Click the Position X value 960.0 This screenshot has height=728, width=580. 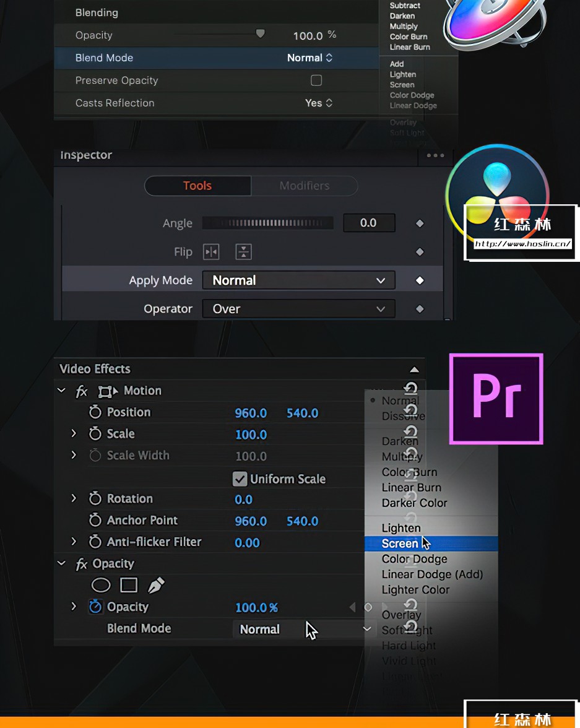(x=251, y=414)
